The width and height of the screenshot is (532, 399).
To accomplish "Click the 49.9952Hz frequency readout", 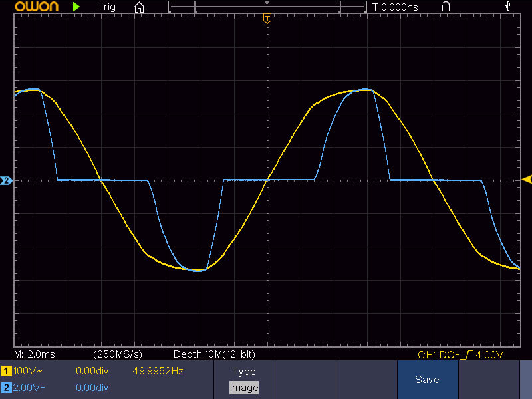I will [x=159, y=370].
